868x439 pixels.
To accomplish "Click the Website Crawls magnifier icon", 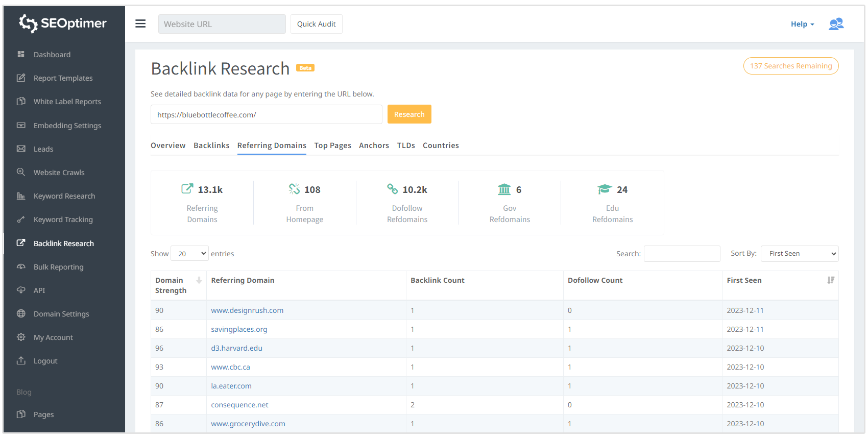I will pyautogui.click(x=21, y=172).
